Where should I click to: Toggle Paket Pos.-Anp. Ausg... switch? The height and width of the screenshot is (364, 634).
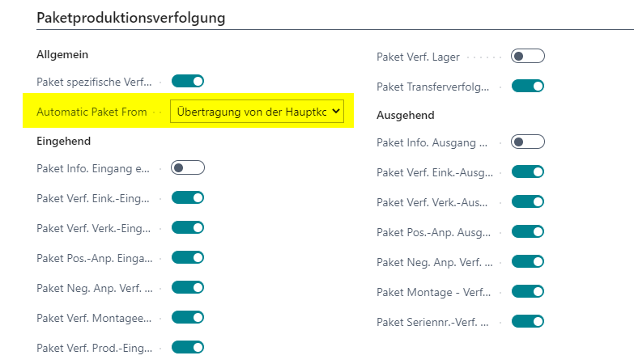(528, 231)
